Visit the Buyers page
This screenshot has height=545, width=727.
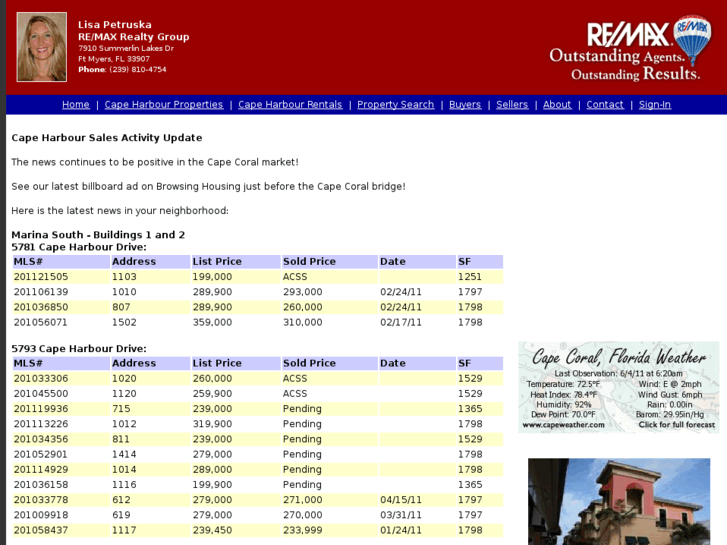coord(465,104)
